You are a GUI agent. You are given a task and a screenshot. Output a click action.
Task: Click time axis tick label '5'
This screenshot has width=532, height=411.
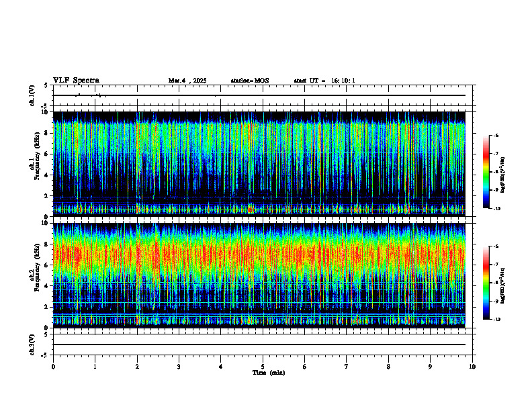pos(263,367)
